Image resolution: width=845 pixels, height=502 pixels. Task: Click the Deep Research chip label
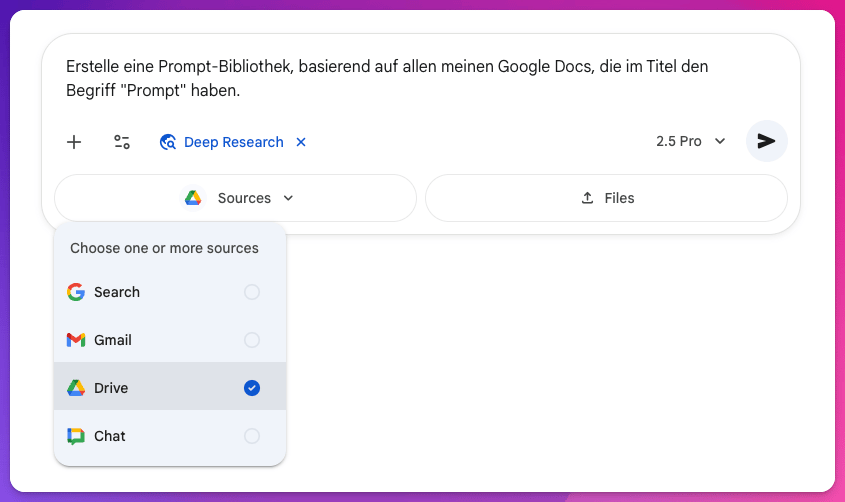click(233, 142)
